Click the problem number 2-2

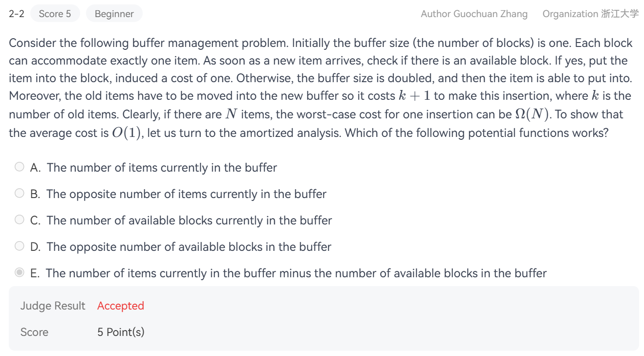pyautogui.click(x=17, y=14)
